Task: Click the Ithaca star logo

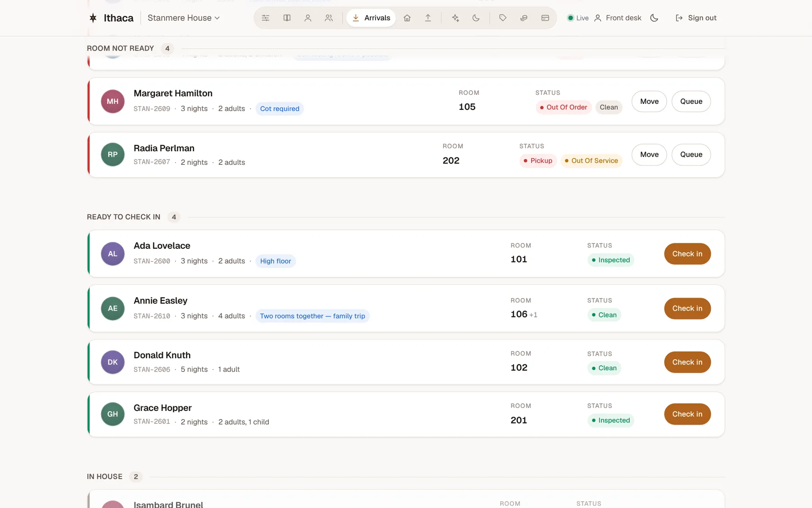Action: pos(93,18)
